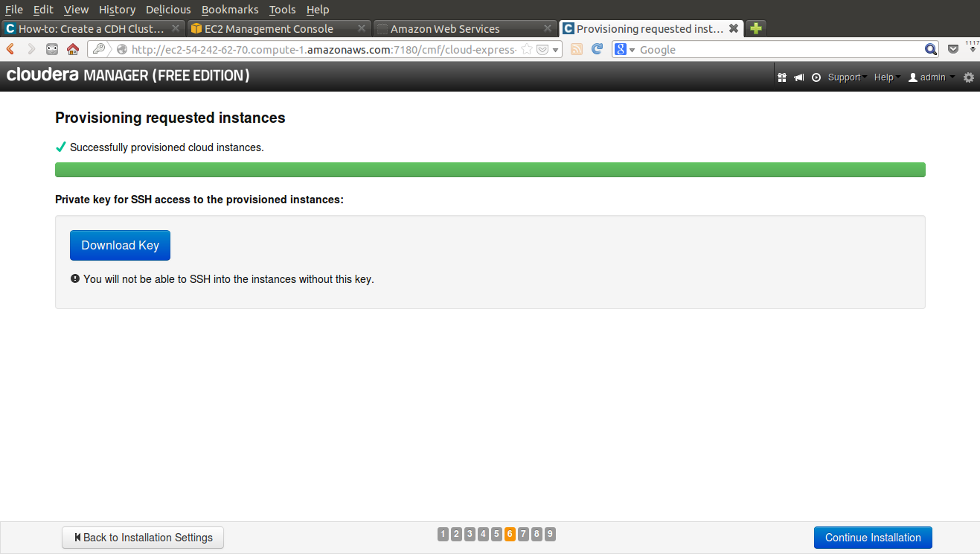Choose search engine via the Google icon dropdown
The width and height of the screenshot is (980, 554).
point(625,49)
